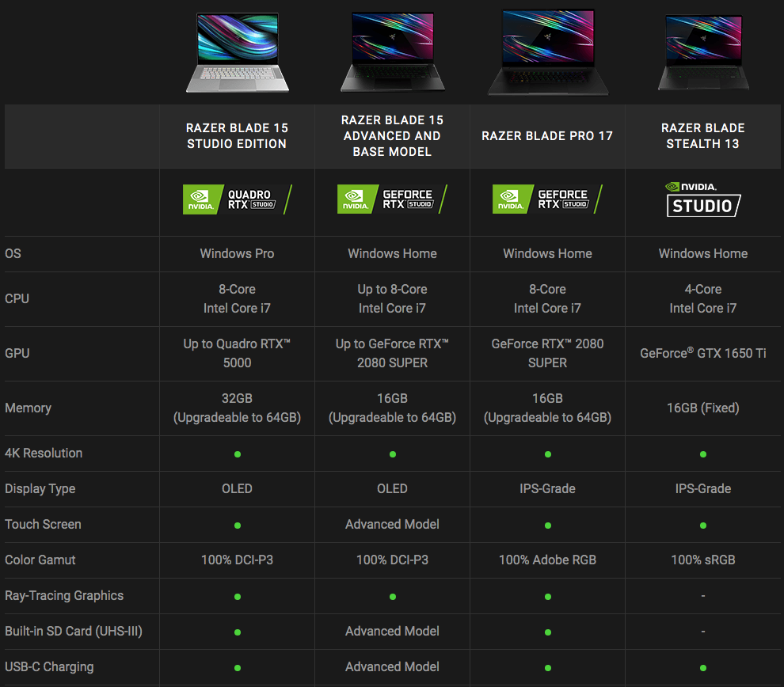Click the '32GB (Upgradeable to 64GB)' cell
This screenshot has width=784, height=687.
pos(237,408)
